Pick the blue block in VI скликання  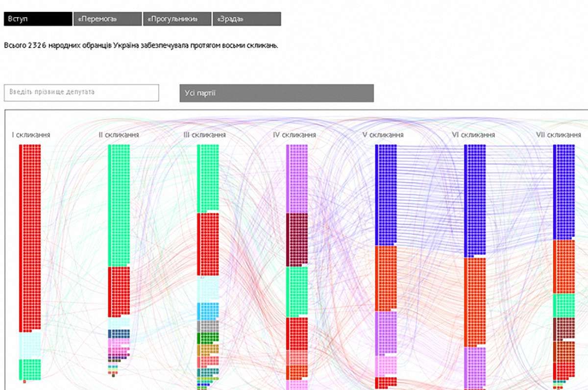click(x=475, y=201)
